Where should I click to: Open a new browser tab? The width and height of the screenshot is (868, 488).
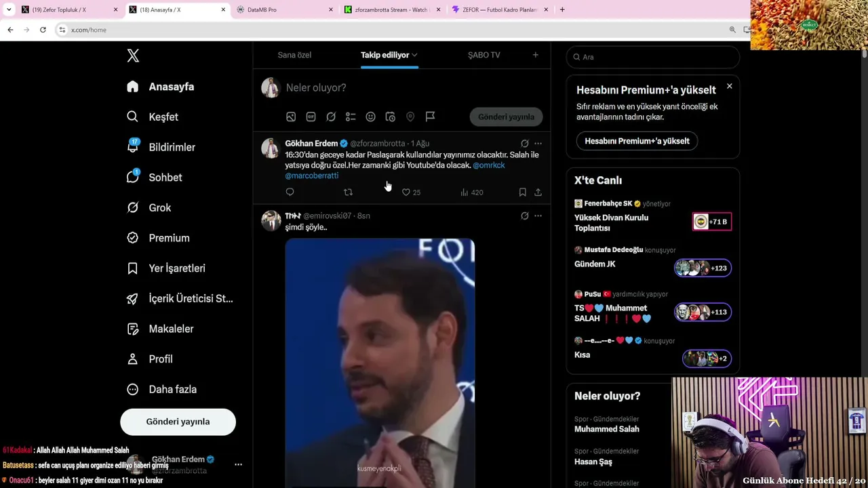tap(562, 9)
